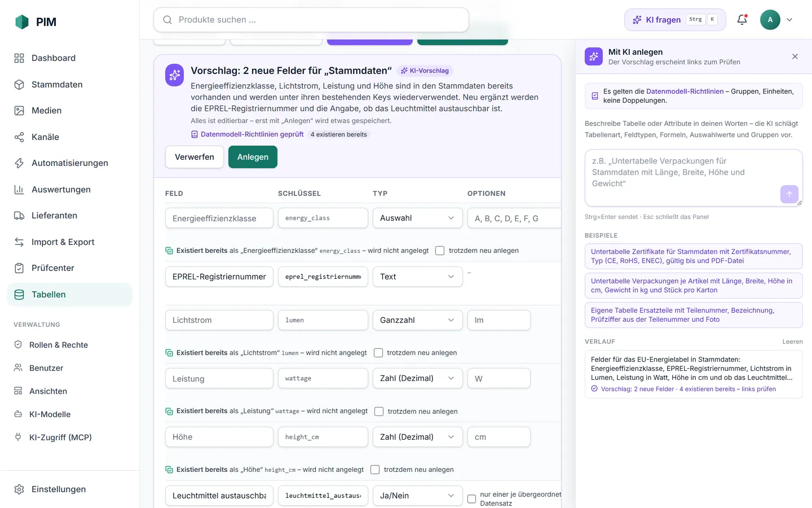Viewport: 812px width, 508px height.
Task: Select the Untertabelle Zertifikate example prompt
Action: (x=694, y=256)
